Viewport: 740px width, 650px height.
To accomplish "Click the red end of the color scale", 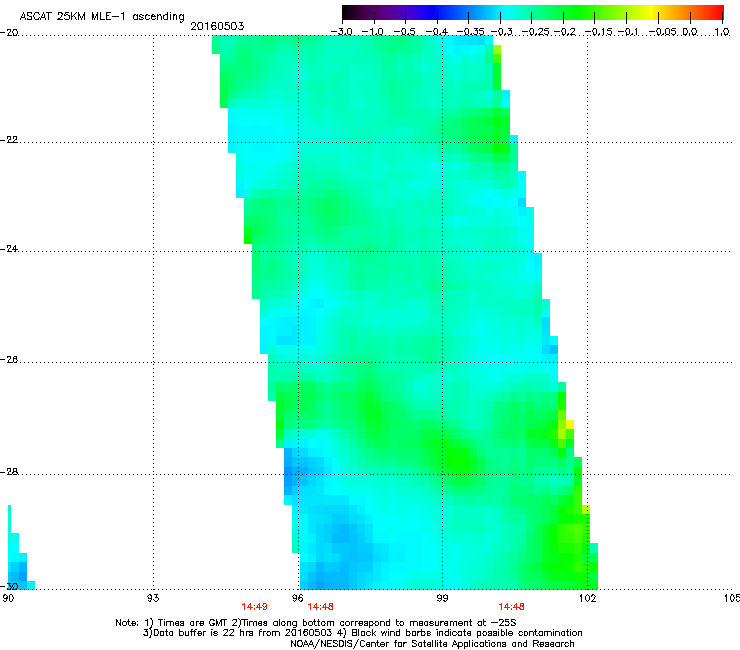I will click(x=716, y=12).
